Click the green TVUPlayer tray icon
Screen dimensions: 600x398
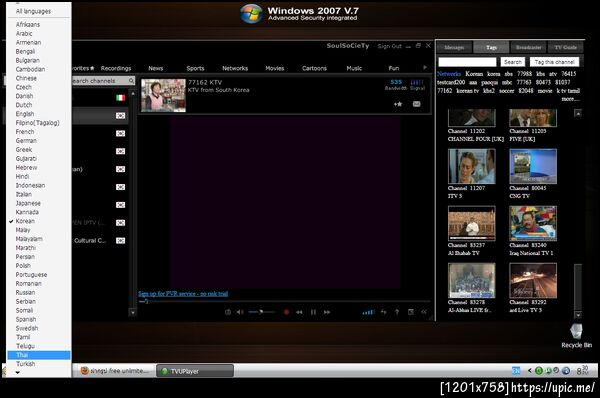pos(538,370)
